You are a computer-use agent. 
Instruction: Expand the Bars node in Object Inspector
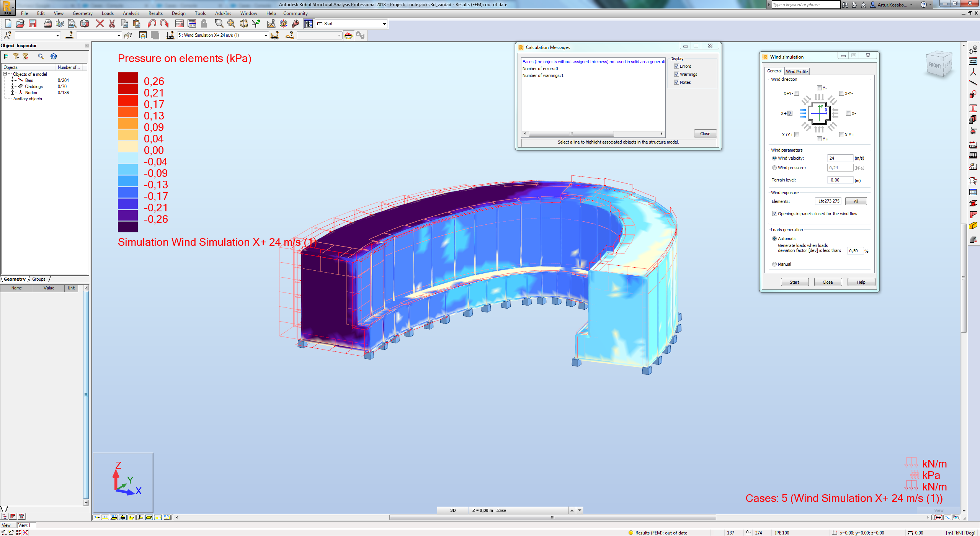pyautogui.click(x=13, y=80)
